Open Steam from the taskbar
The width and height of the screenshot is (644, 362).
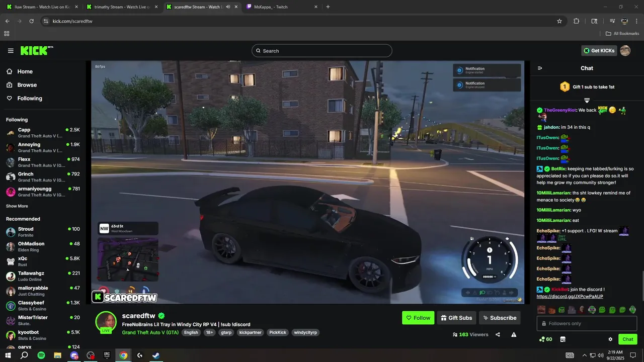[156, 355]
